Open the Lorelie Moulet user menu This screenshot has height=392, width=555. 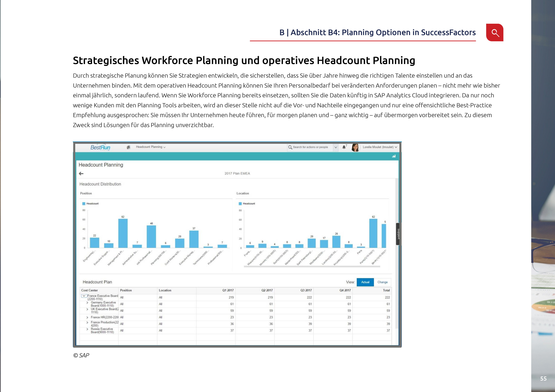(380, 147)
